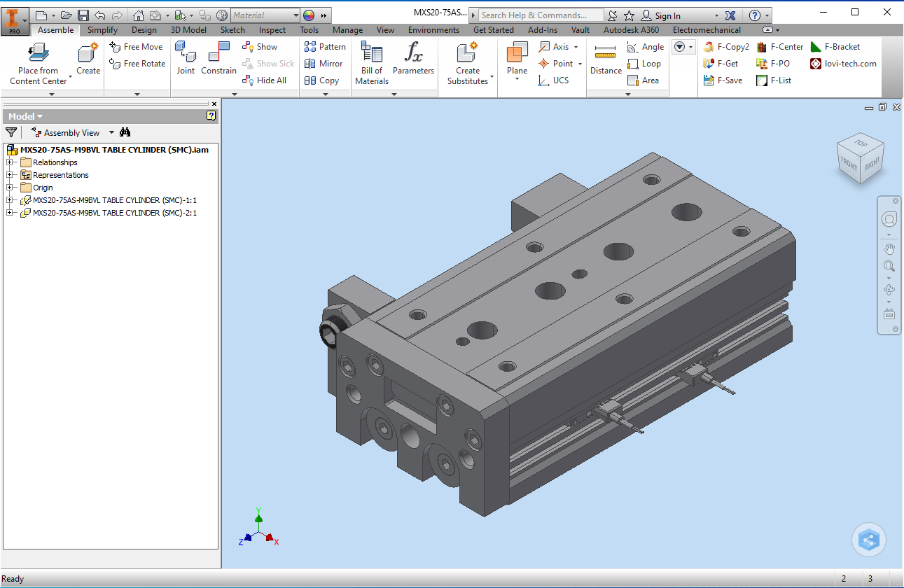This screenshot has height=588, width=904.
Task: Select the Joint tool
Action: click(x=186, y=53)
